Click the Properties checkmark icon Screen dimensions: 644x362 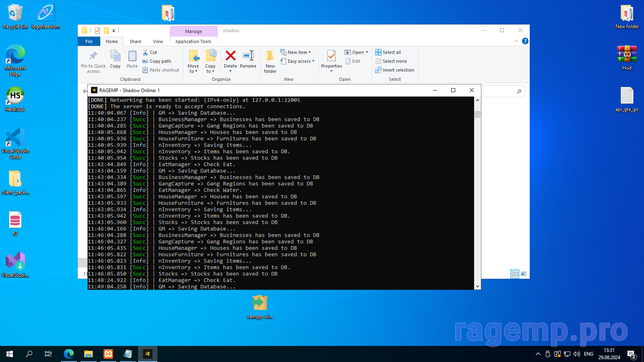(x=331, y=56)
